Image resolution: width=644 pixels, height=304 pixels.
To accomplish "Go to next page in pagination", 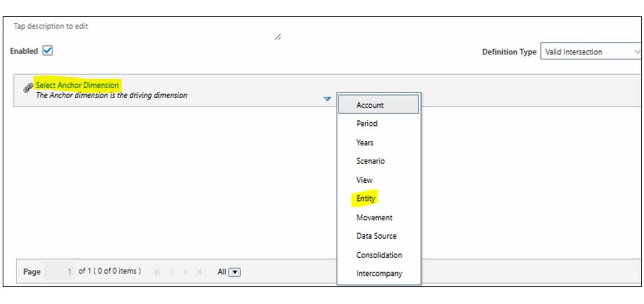I will (186, 272).
